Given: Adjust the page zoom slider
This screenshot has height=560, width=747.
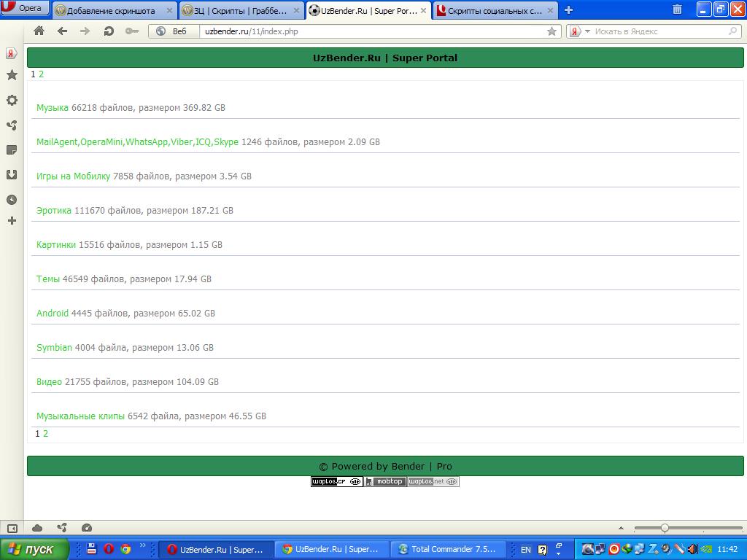Looking at the screenshot, I should point(664,528).
